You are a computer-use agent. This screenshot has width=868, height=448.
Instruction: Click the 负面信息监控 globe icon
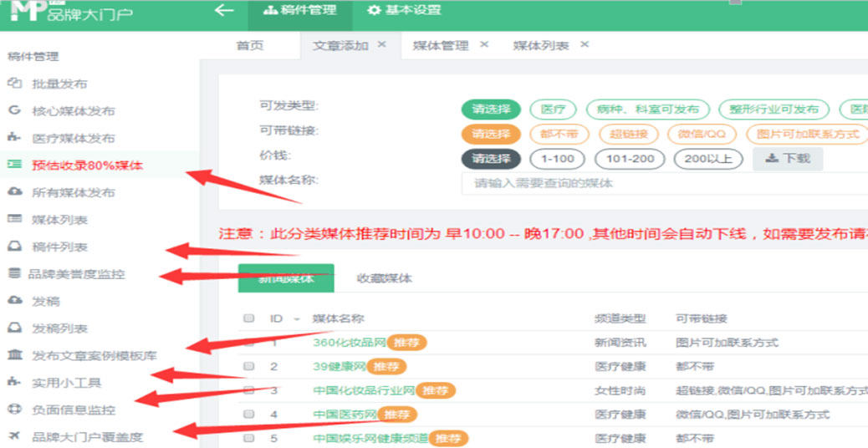tap(14, 410)
